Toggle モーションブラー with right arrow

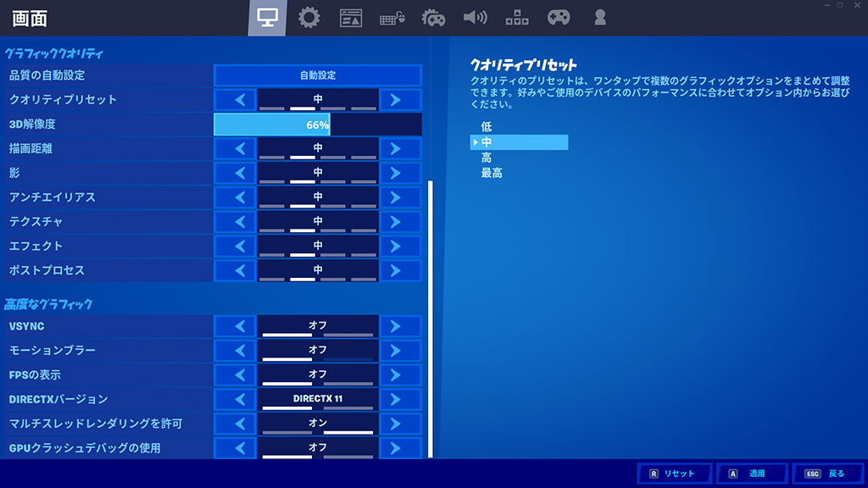click(x=400, y=350)
